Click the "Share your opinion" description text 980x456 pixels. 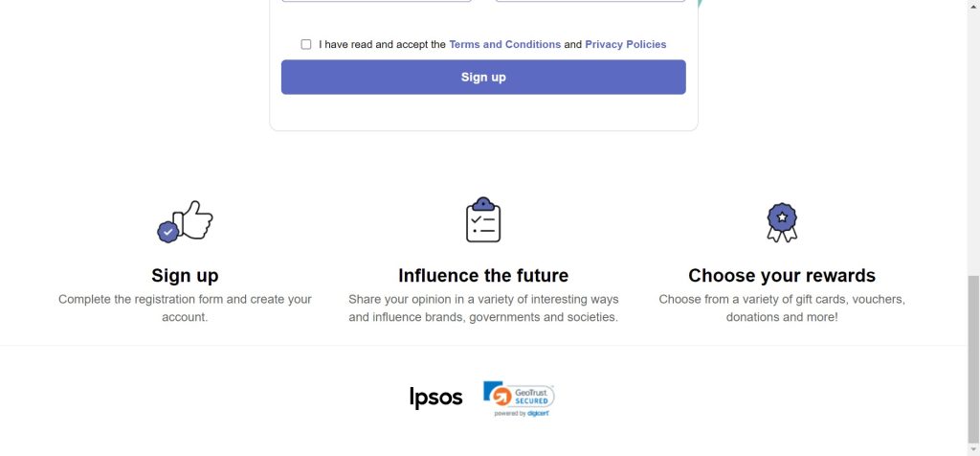[x=483, y=308]
